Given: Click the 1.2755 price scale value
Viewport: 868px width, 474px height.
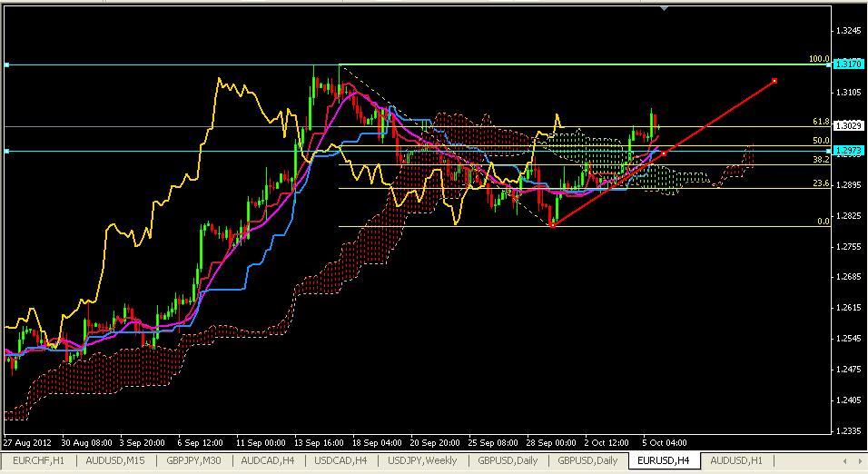Looking at the screenshot, I should click(849, 246).
